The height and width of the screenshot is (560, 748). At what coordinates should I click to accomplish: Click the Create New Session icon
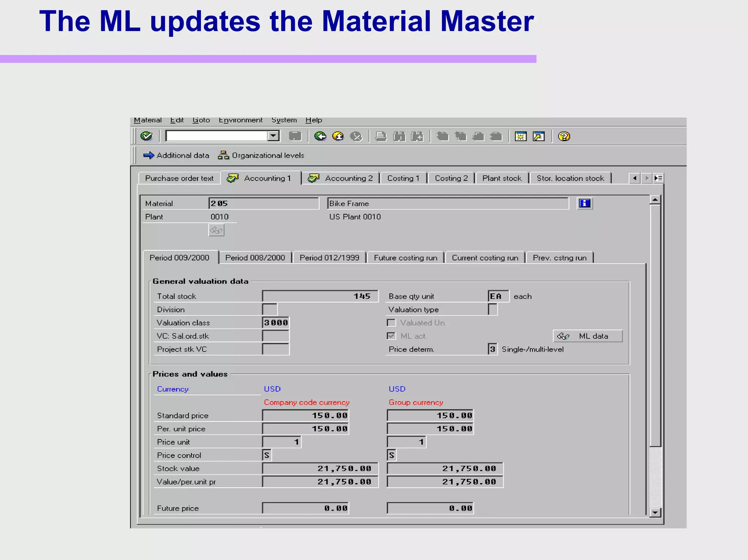[x=521, y=136]
